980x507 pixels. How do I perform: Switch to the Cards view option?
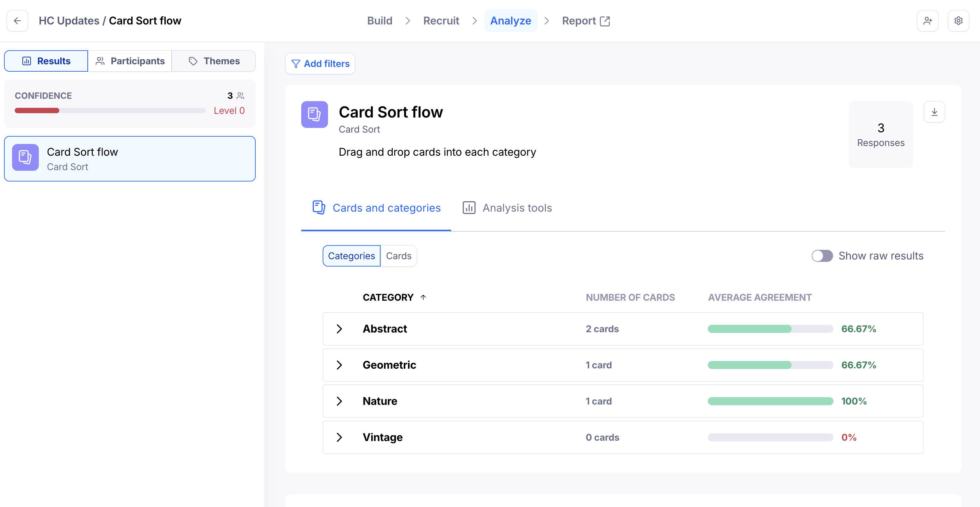point(398,256)
